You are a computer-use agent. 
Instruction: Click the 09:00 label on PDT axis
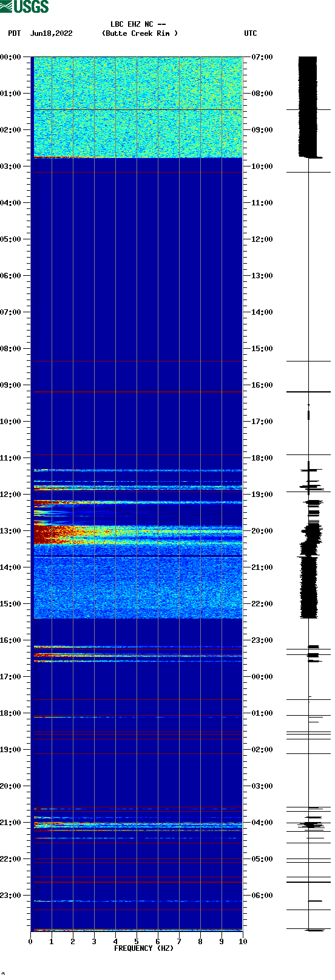coord(10,385)
